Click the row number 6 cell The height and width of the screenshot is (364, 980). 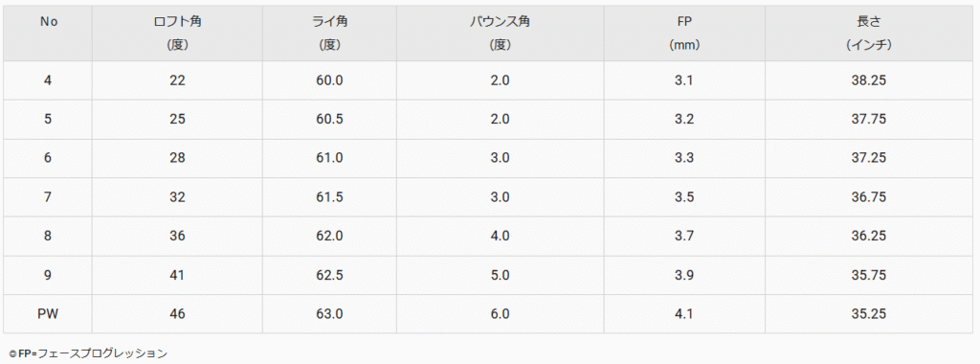coord(48,158)
